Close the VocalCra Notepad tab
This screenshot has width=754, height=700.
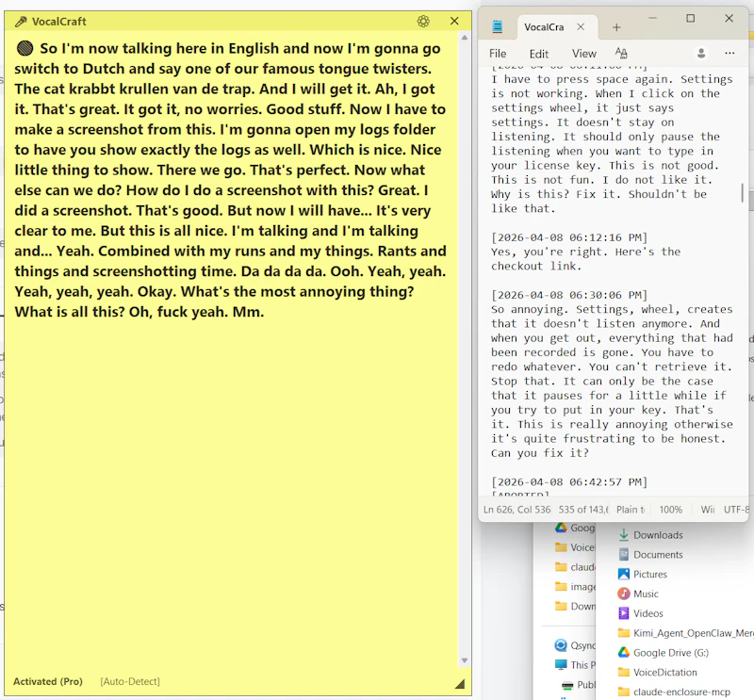(581, 27)
